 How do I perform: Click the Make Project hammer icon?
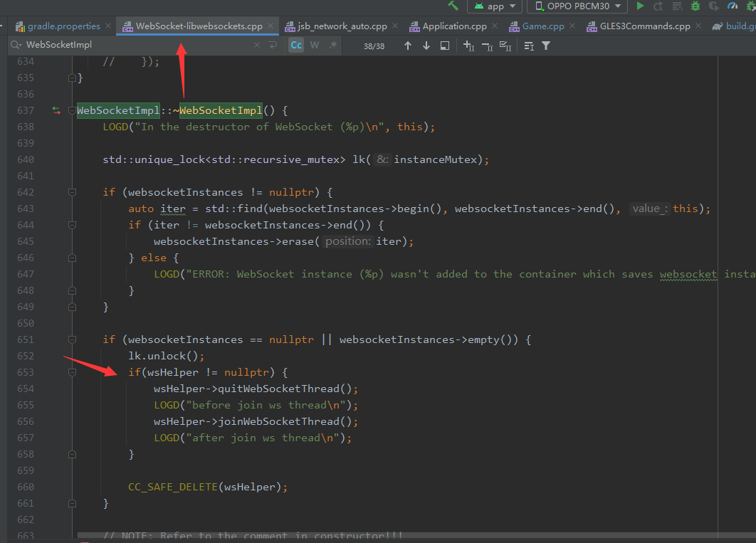point(453,6)
